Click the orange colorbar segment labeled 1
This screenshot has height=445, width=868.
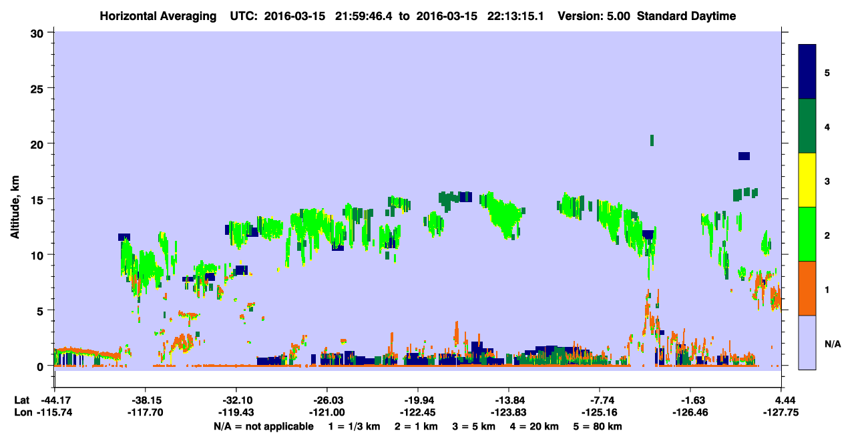(x=807, y=288)
